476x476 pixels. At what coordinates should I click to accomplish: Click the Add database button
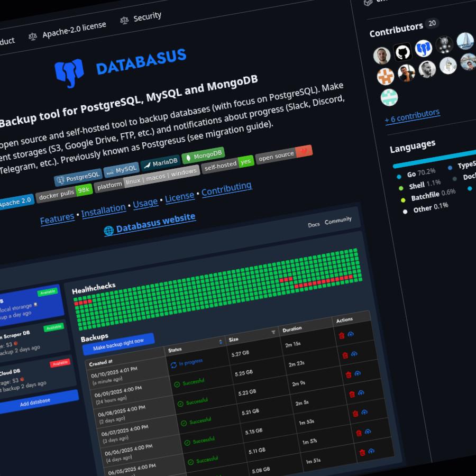pos(35,402)
